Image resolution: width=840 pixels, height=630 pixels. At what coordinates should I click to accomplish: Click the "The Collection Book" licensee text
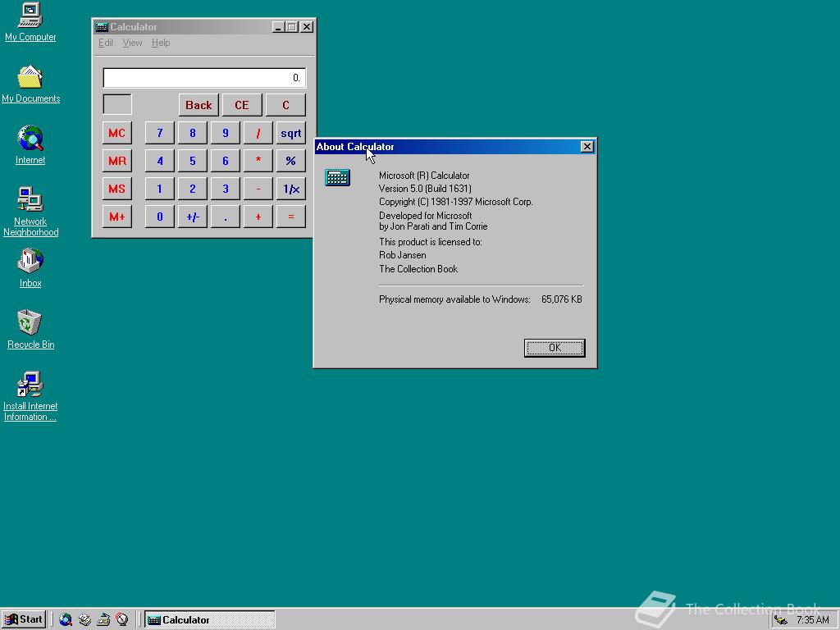tap(418, 269)
